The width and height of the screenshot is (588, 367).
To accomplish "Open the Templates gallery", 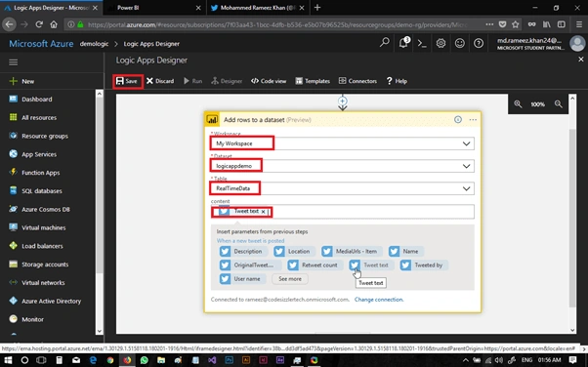I will 313,81.
